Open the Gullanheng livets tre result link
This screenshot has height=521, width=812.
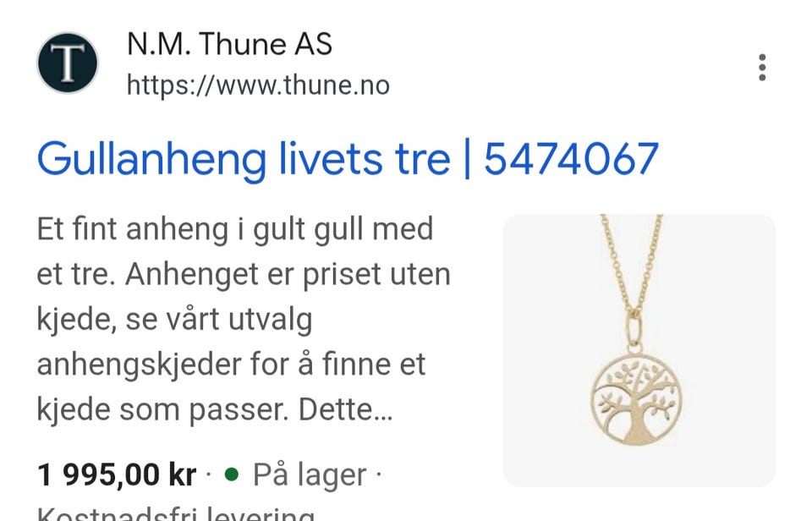[x=348, y=159]
